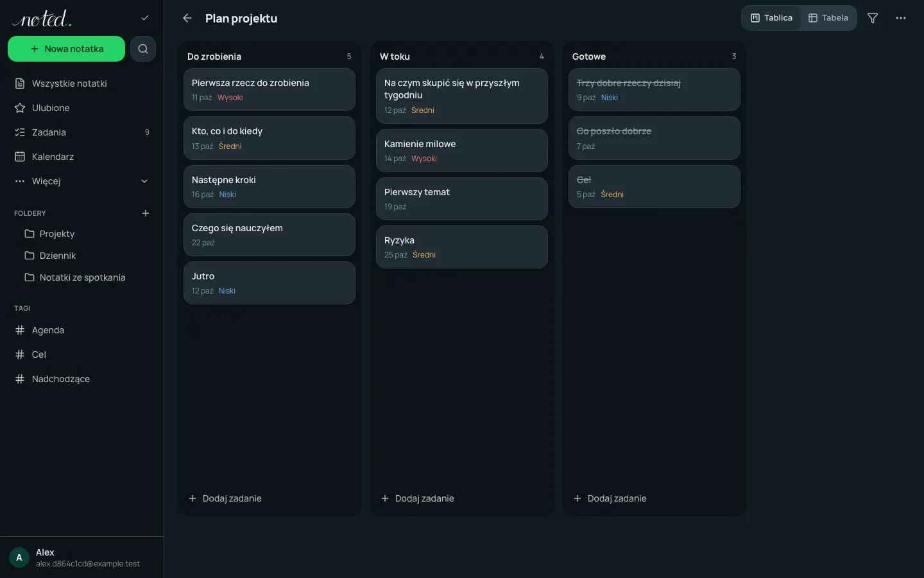Open Ulubione star item in sidebar

coord(81,108)
